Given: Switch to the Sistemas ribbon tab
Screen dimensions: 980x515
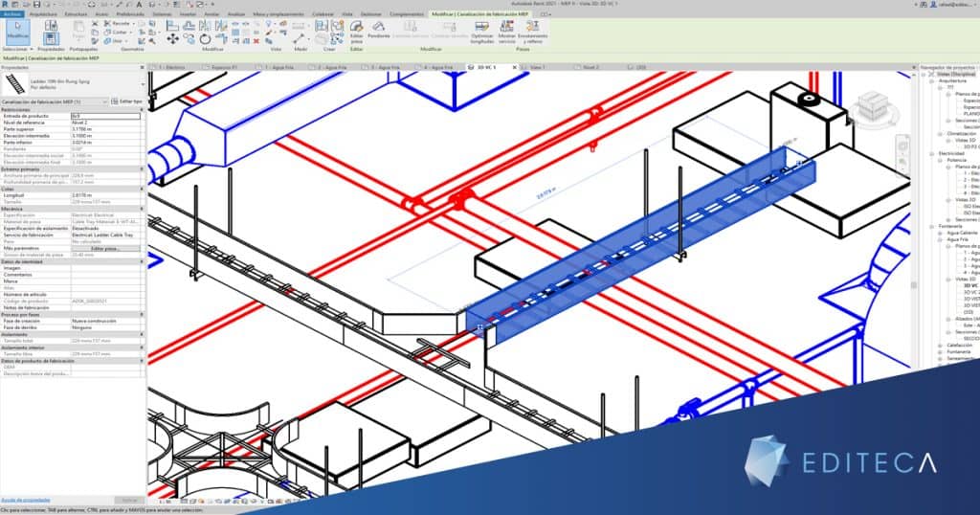Looking at the screenshot, I should coord(161,13).
